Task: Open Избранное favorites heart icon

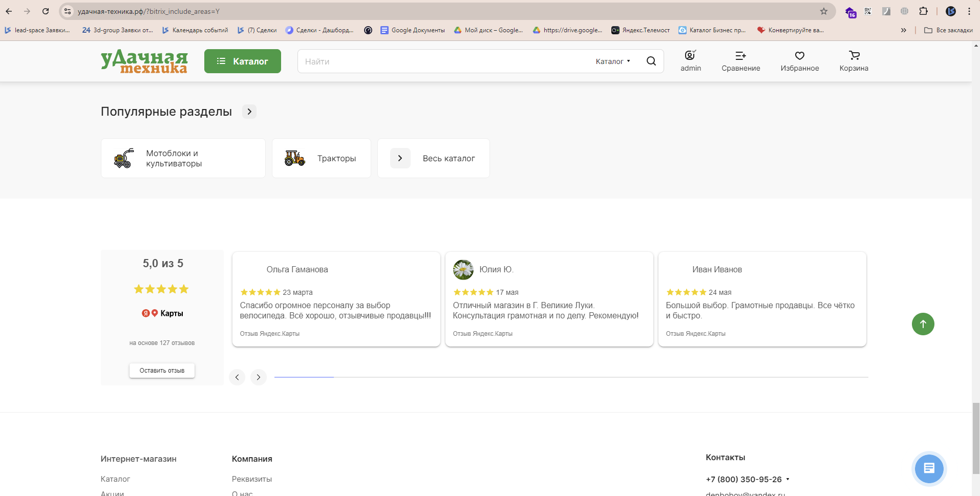Action: coord(799,56)
